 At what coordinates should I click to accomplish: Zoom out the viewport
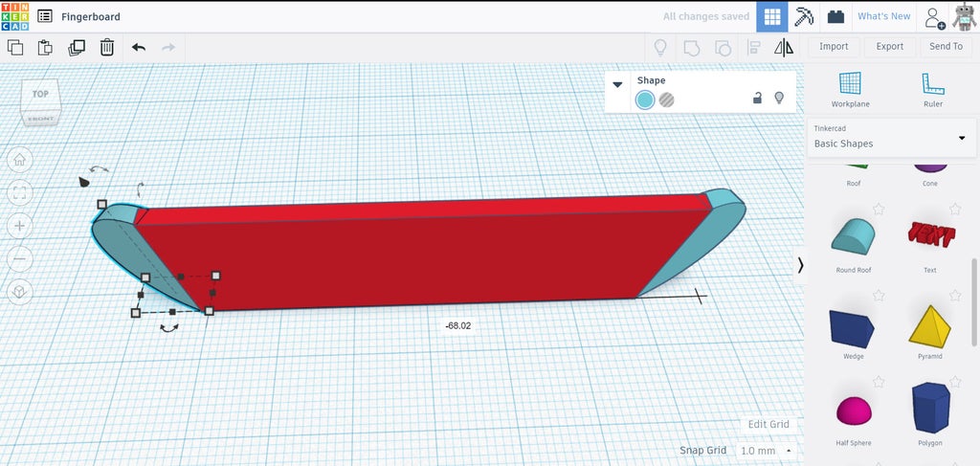coord(19,258)
